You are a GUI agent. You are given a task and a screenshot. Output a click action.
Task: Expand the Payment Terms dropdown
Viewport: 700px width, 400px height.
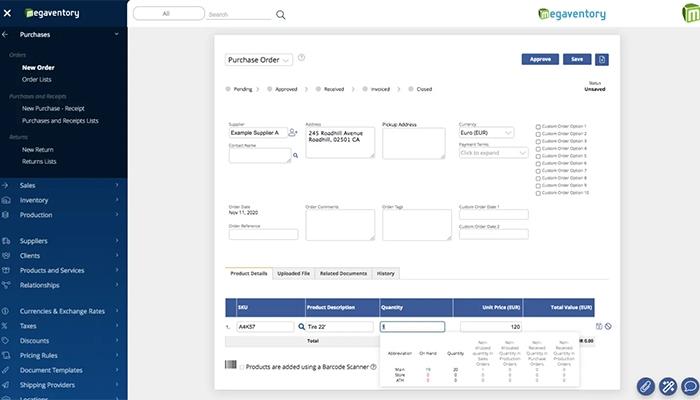pos(493,153)
